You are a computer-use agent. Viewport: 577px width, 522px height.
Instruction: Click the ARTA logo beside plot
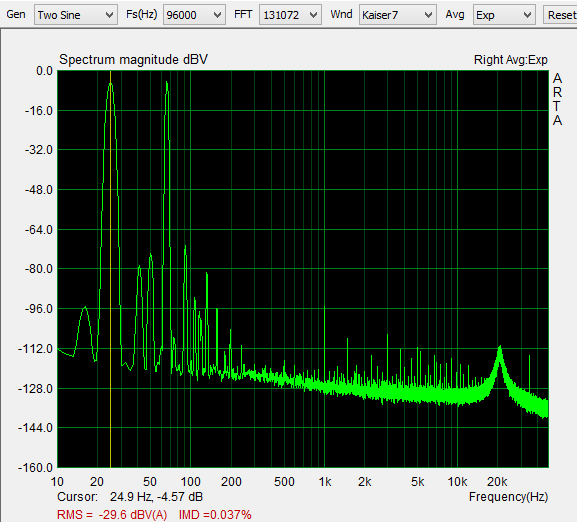(x=557, y=99)
